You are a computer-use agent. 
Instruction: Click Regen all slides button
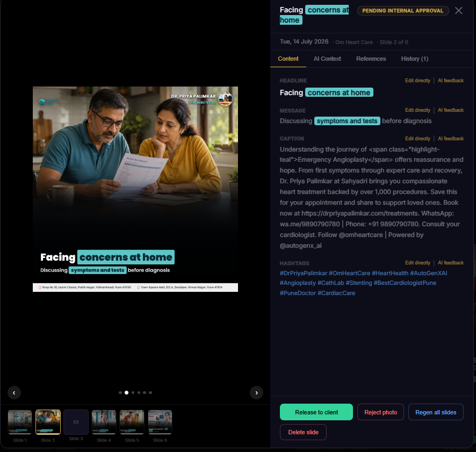click(x=436, y=412)
